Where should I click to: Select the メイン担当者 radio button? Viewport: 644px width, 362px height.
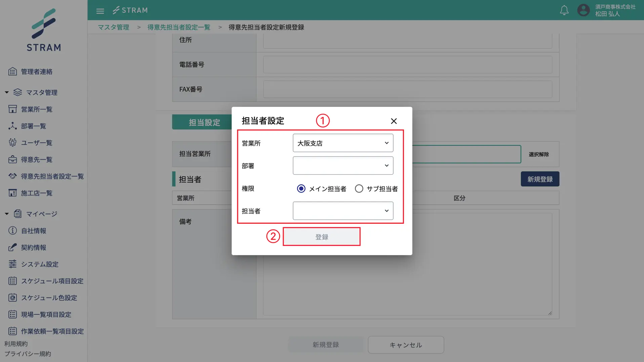(301, 189)
